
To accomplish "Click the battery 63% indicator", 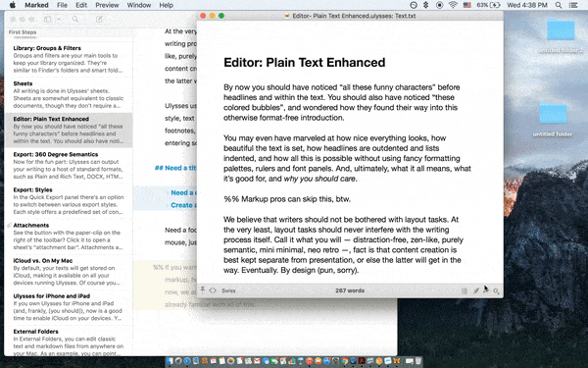I will pos(488,5).
